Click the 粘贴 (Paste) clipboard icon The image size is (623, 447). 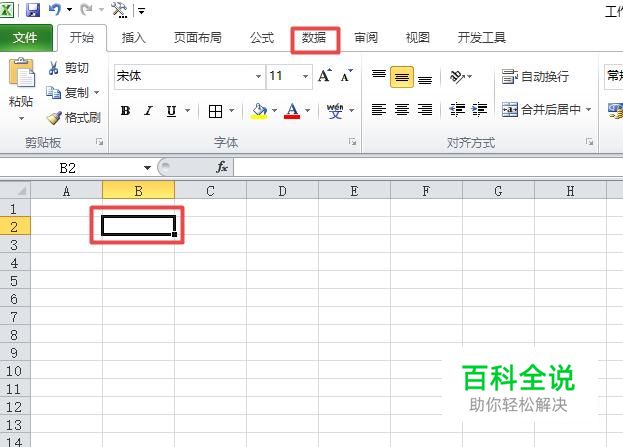pos(21,73)
